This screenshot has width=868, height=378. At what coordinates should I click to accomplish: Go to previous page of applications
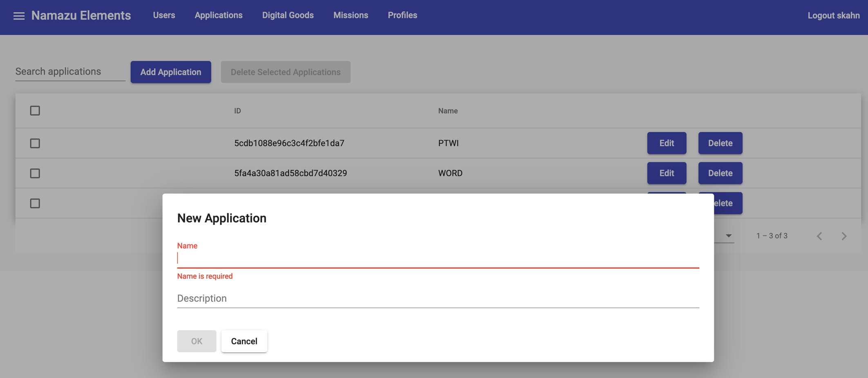(x=819, y=236)
